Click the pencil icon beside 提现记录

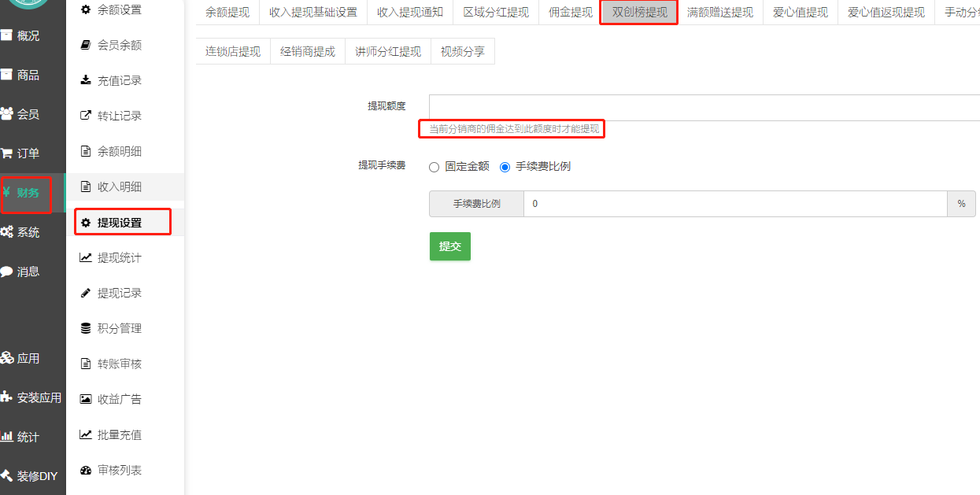(x=86, y=293)
